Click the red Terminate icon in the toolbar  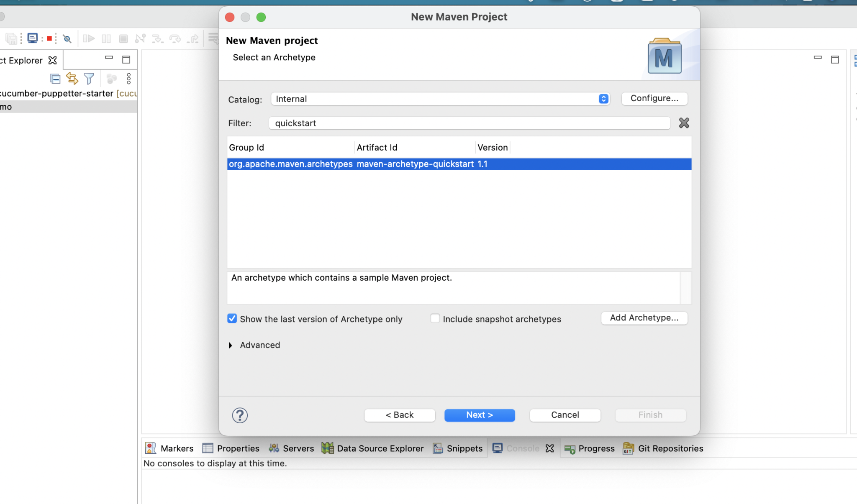[50, 38]
